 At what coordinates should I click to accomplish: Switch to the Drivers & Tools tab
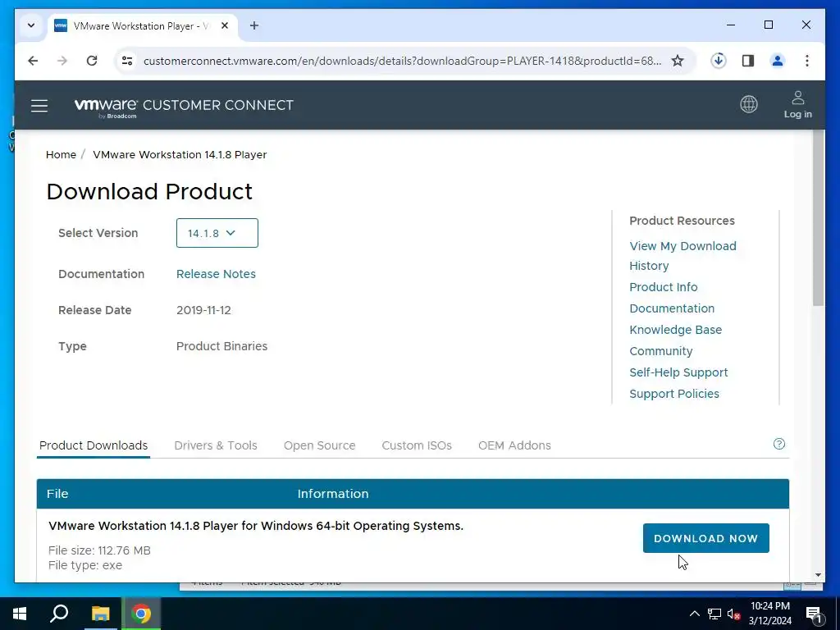[x=216, y=445]
